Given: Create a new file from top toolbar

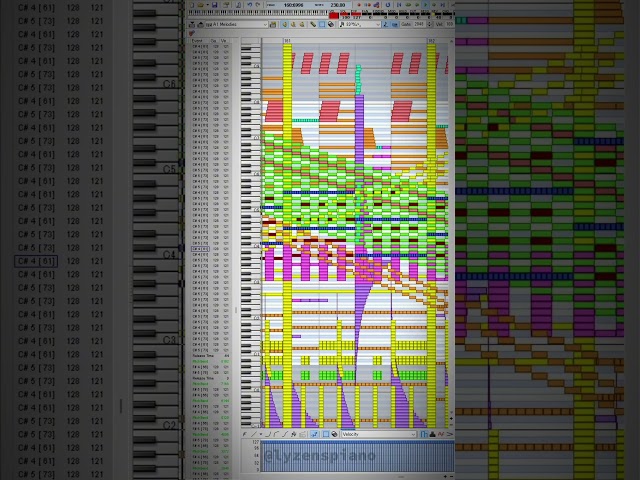Looking at the screenshot, I should click(191, 5).
